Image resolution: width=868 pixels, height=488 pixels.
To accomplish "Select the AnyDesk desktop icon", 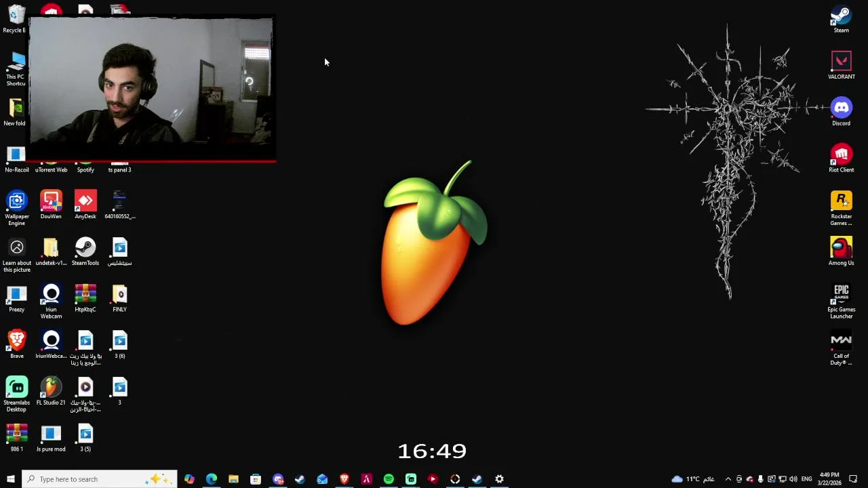I will coord(85,205).
